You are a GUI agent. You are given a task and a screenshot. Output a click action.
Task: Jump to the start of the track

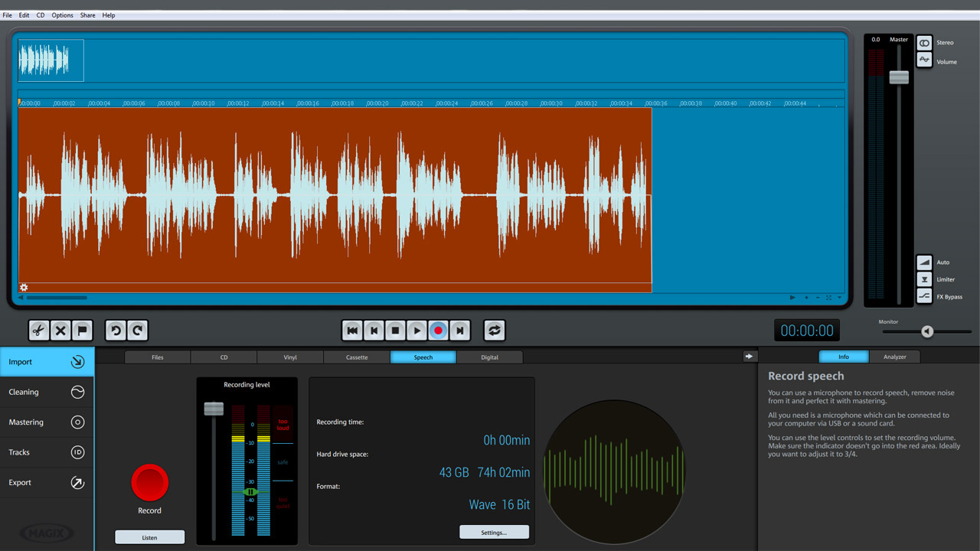tap(352, 331)
